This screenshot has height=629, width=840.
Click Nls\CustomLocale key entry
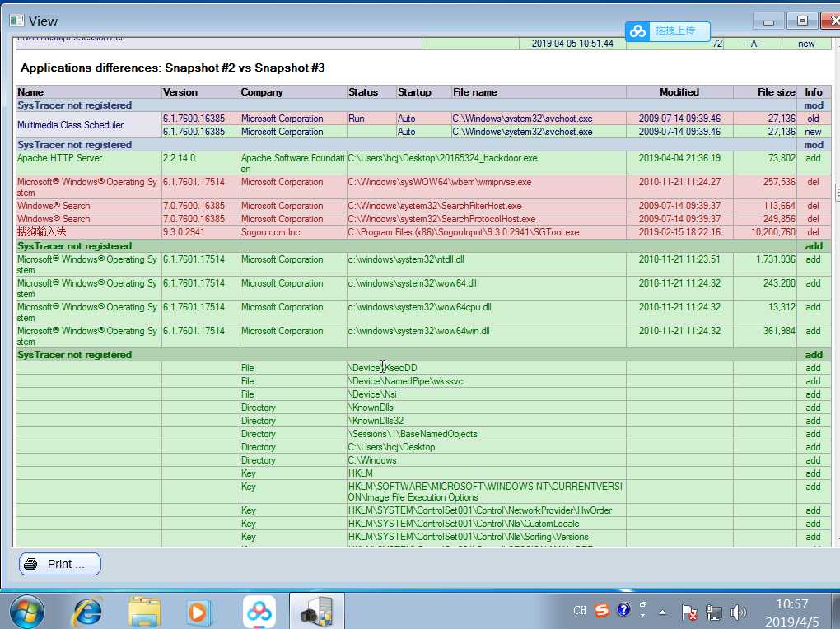464,524
